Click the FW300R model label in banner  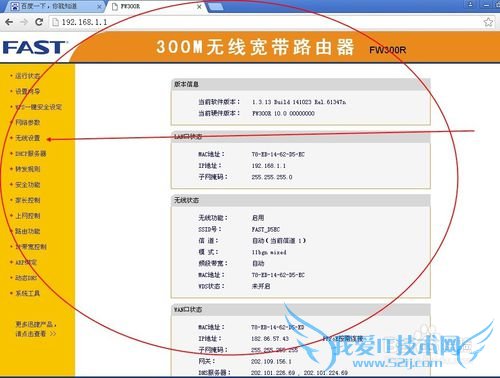387,50
